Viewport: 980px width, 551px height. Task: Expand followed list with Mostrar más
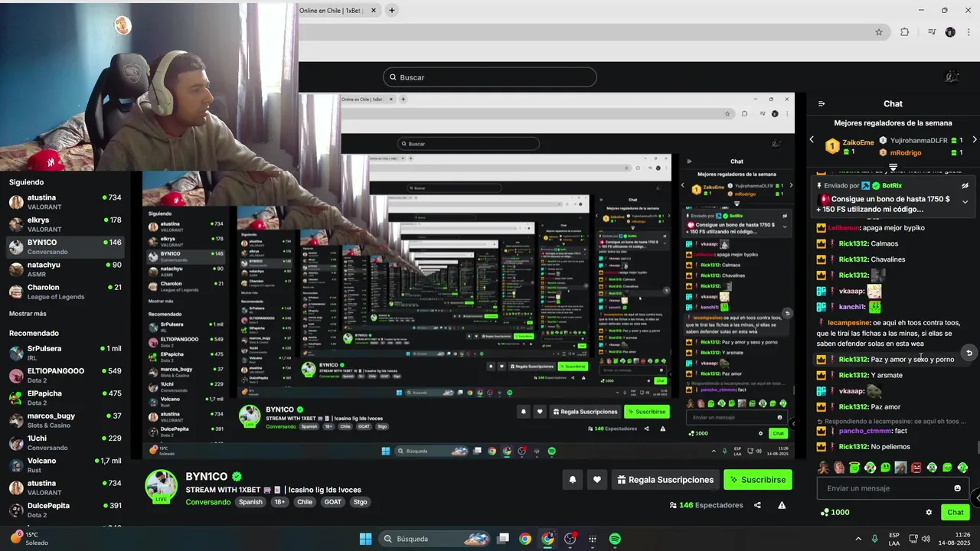click(x=28, y=314)
